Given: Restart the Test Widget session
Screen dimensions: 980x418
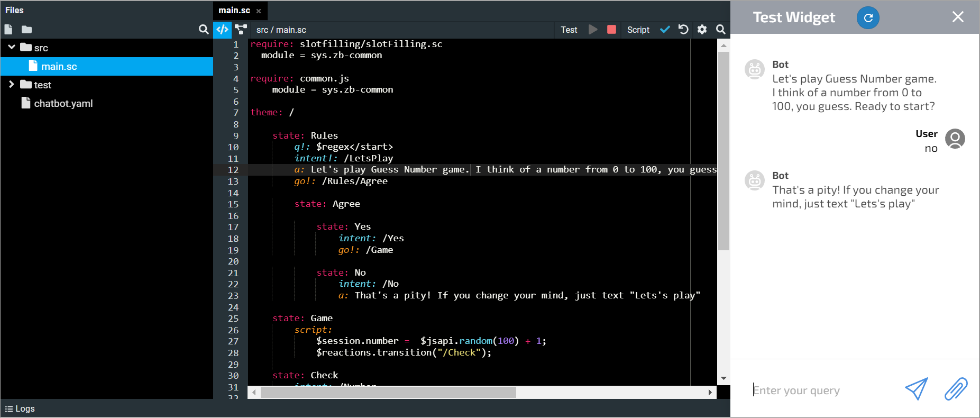Looking at the screenshot, I should (868, 17).
